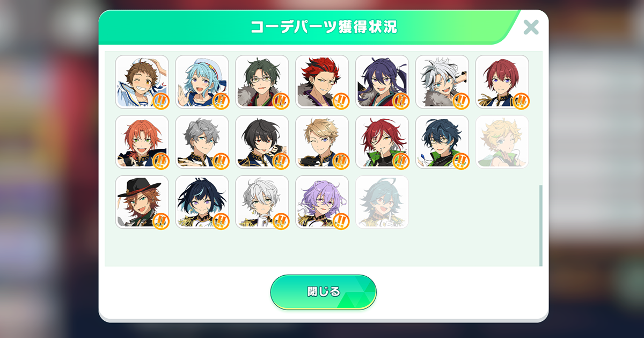Select long red-haired character in green jacket

coord(382,142)
